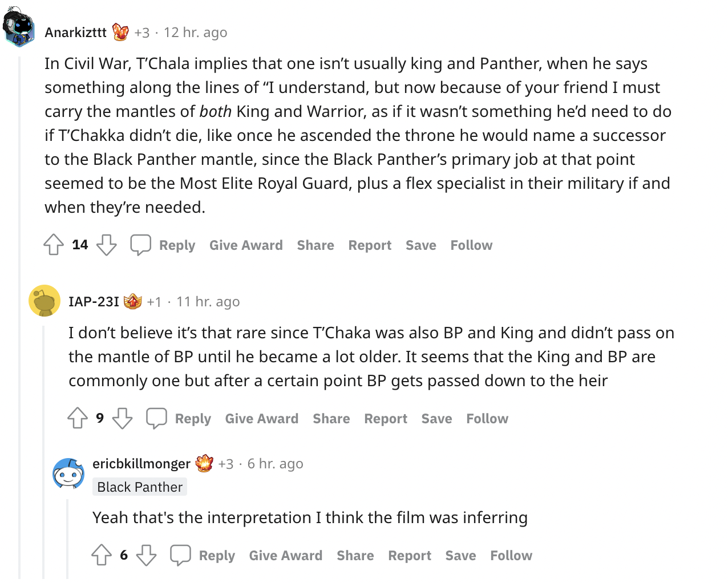Click reply speech bubble on ericbkillmonger's comment
The image size is (728, 583).
[x=180, y=555]
